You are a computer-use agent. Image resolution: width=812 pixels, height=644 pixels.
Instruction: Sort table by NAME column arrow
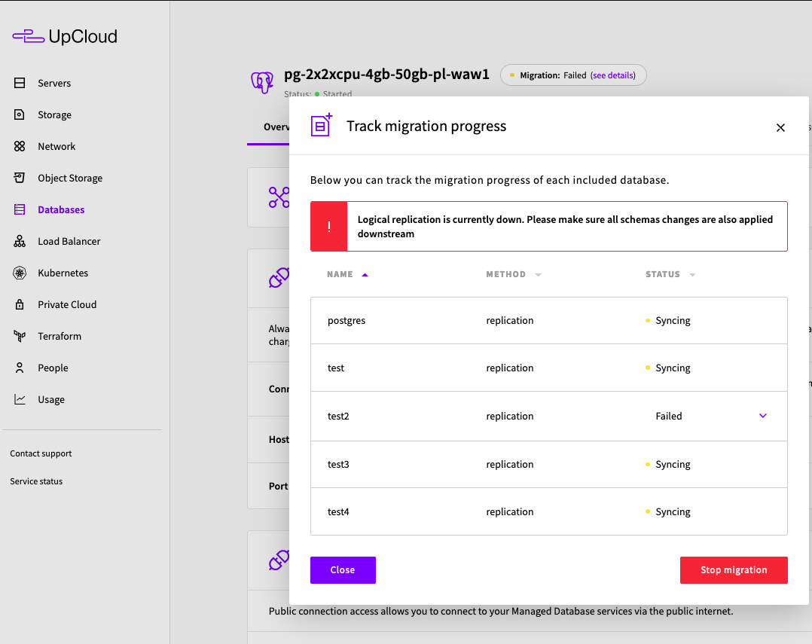tap(365, 275)
